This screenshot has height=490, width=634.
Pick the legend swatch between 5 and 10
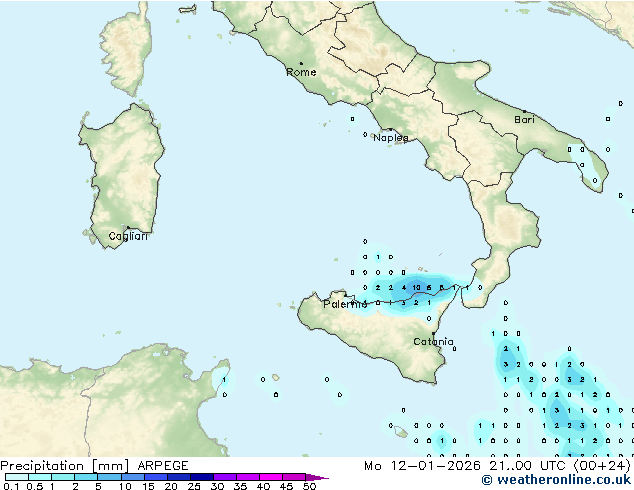[109, 477]
